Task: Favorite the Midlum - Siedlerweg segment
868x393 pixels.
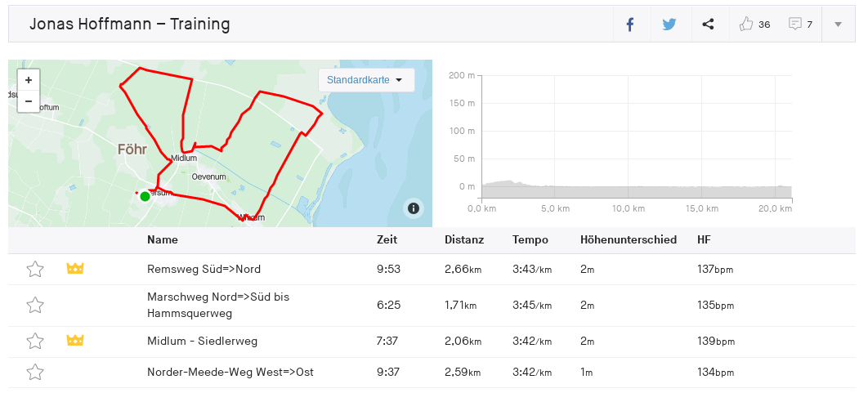Action: click(x=35, y=341)
